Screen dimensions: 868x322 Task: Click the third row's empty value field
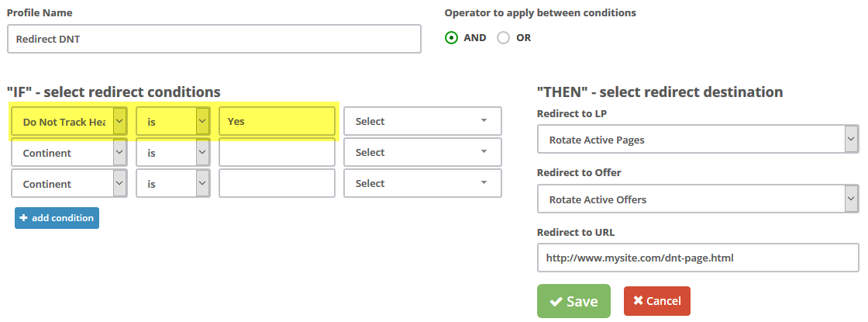[x=277, y=184]
